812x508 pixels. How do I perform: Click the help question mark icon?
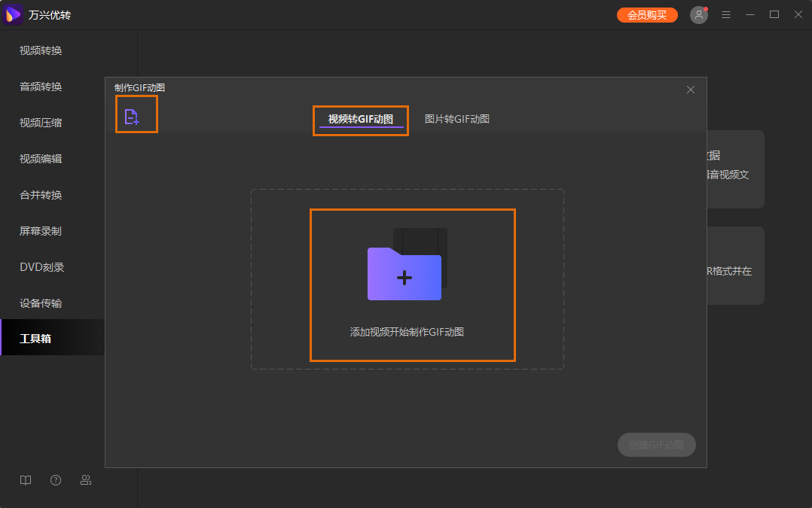click(55, 479)
